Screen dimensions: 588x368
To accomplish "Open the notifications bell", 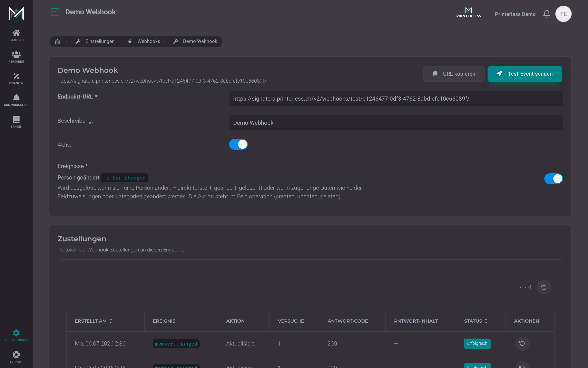I will click(547, 14).
